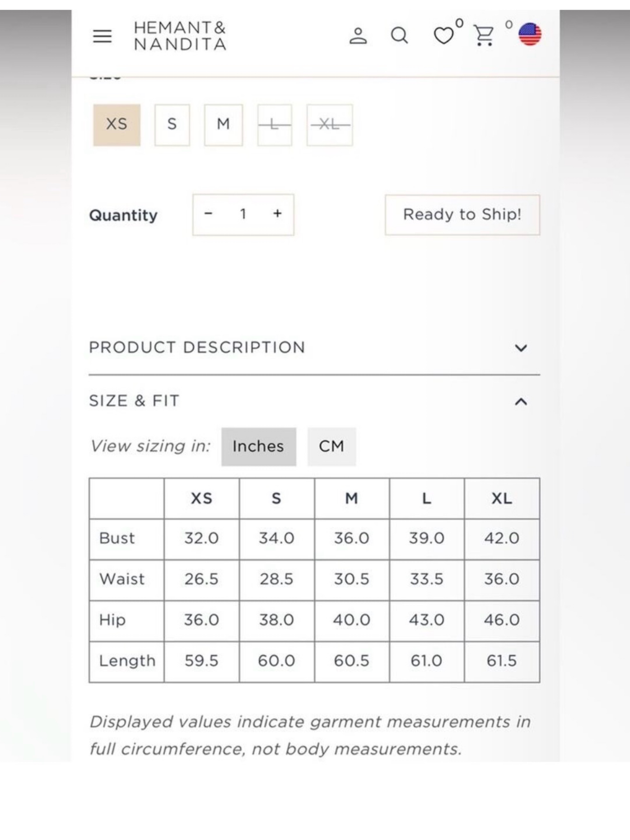Increase quantity with plus button
Image resolution: width=630 pixels, height=840 pixels.
(277, 214)
